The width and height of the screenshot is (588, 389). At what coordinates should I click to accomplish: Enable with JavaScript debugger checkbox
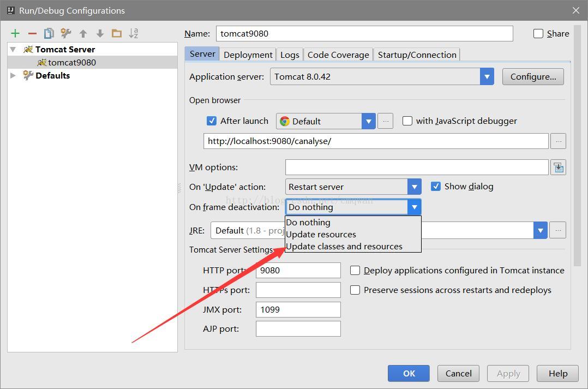pos(407,121)
